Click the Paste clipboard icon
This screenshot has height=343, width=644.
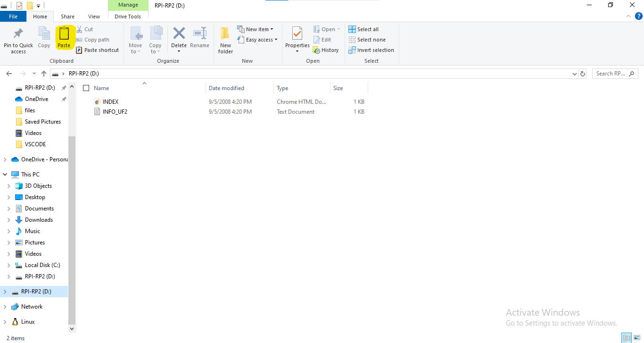tap(64, 33)
